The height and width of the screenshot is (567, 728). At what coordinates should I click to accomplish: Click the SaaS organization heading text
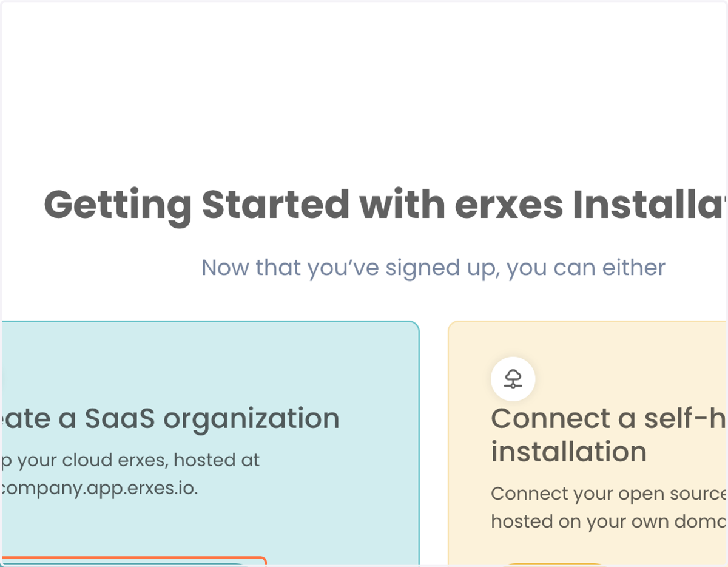coord(170,418)
